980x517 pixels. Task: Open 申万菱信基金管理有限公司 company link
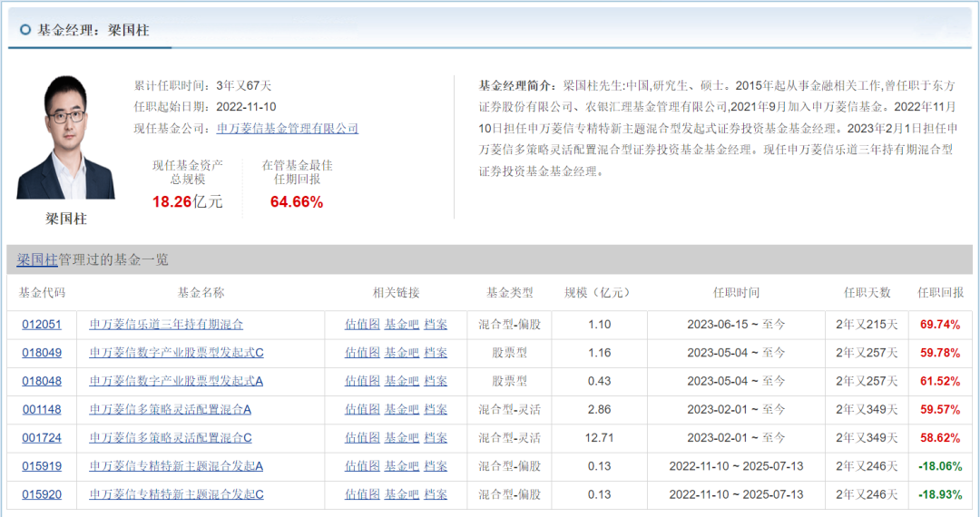tap(288, 129)
